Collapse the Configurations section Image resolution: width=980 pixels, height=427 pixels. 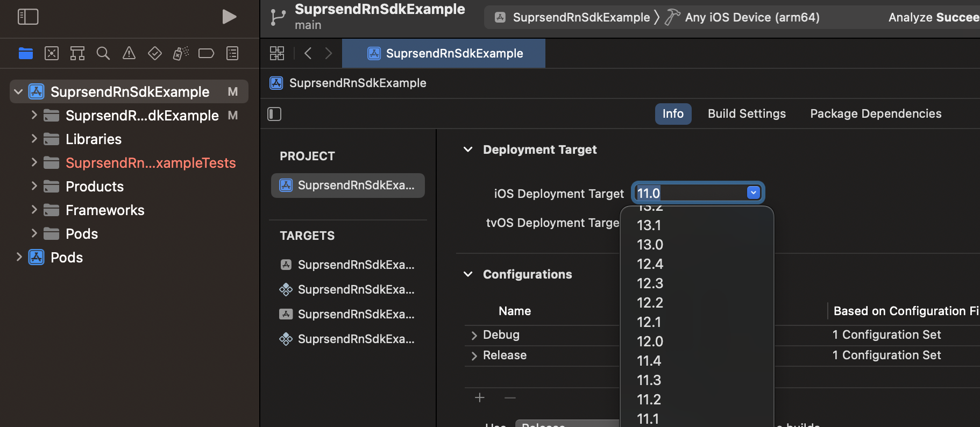pyautogui.click(x=468, y=274)
